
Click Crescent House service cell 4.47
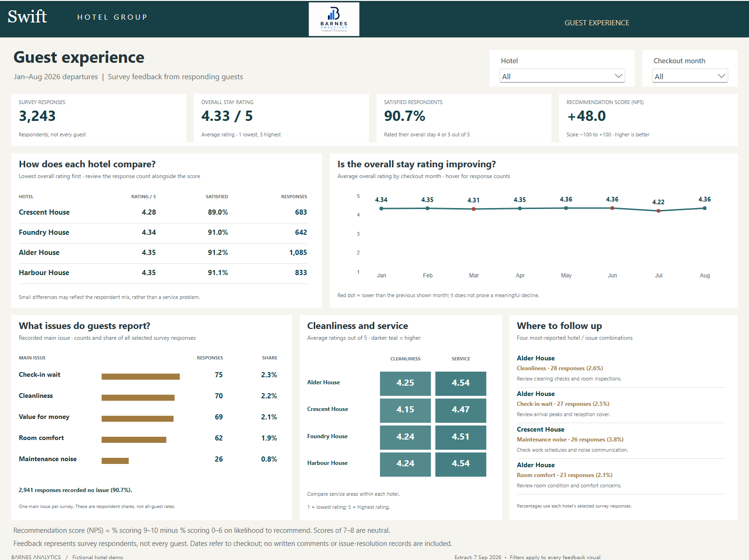tap(461, 410)
